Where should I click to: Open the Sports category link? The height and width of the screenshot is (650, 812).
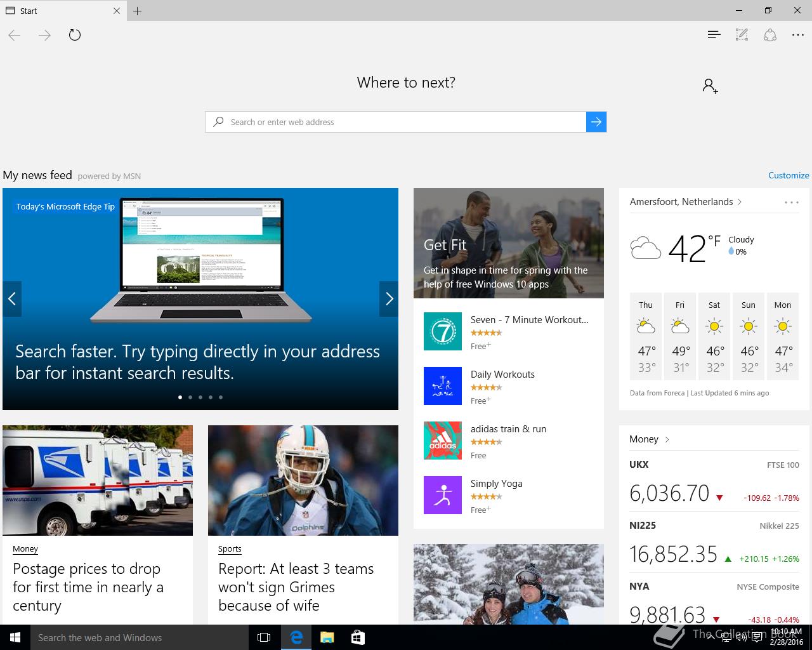coord(230,549)
